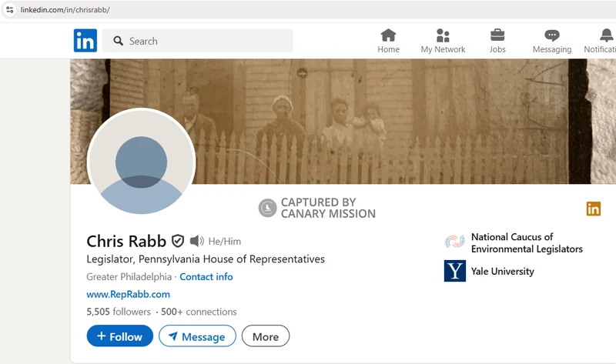Open the Notifications bell icon
Viewport: 616px width, 364px height.
click(x=606, y=35)
